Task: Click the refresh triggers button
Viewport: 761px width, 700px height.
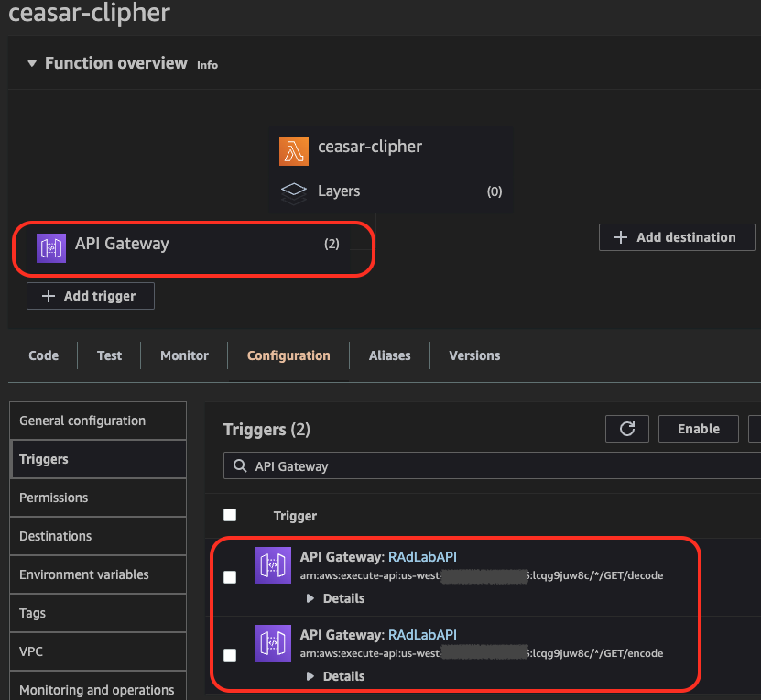Action: click(627, 429)
